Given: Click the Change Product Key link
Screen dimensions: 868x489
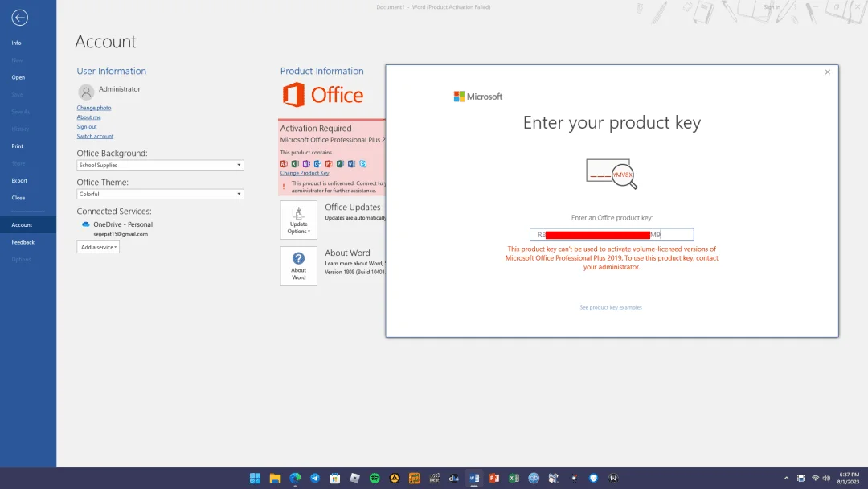Looking at the screenshot, I should [305, 174].
